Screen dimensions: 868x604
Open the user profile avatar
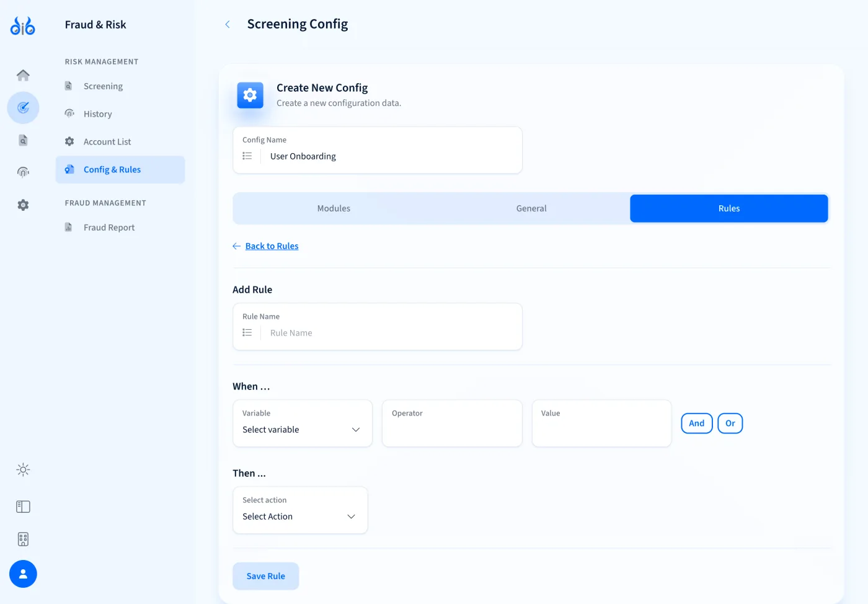pos(23,574)
